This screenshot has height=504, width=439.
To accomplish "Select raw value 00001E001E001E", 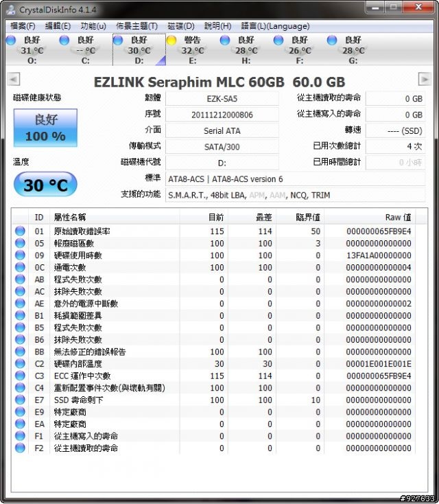I will 379,364.
